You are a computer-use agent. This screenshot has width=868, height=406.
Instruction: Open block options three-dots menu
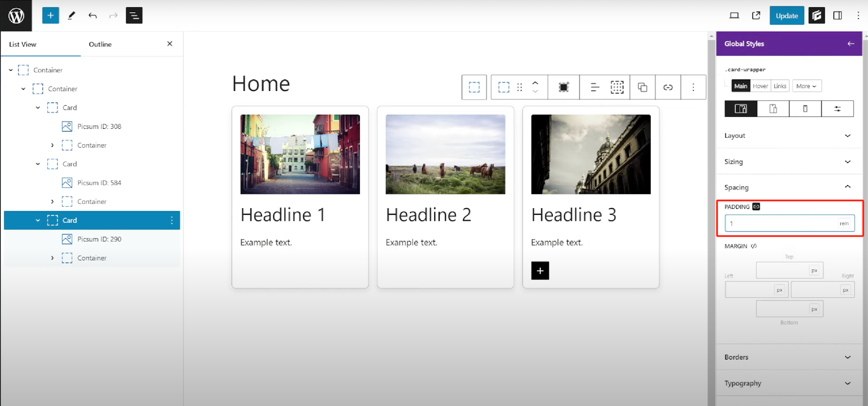pos(693,87)
